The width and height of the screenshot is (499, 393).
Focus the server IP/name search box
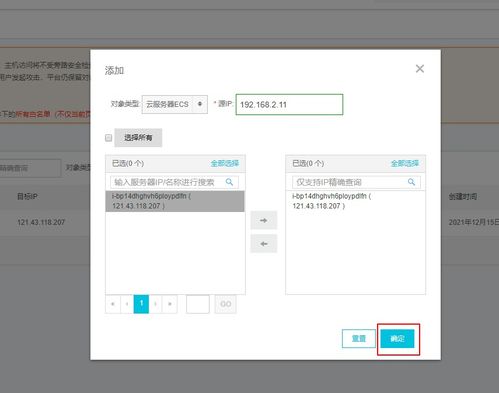(x=174, y=182)
